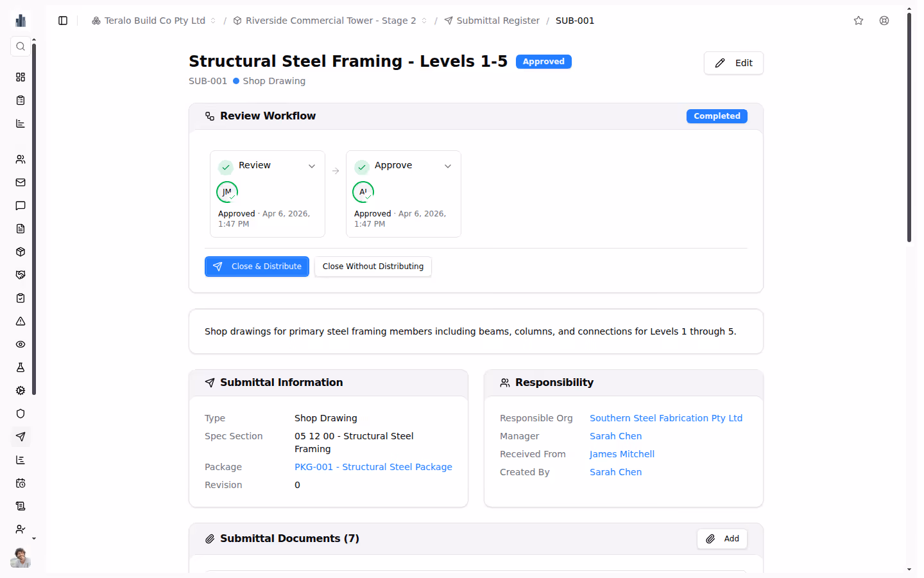Open the gear with play icon in the sidebar

click(21, 390)
